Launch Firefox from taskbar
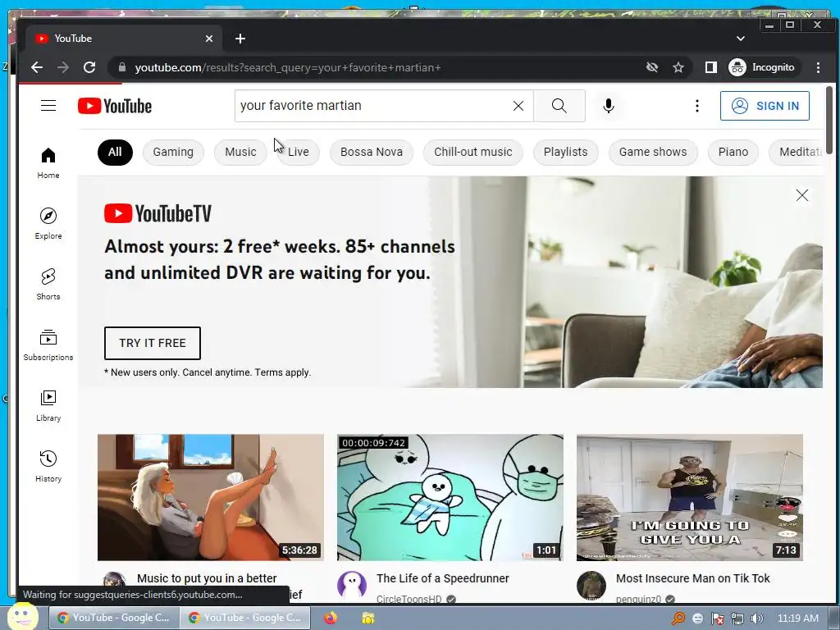Screen dimensions: 840x630 331,618
